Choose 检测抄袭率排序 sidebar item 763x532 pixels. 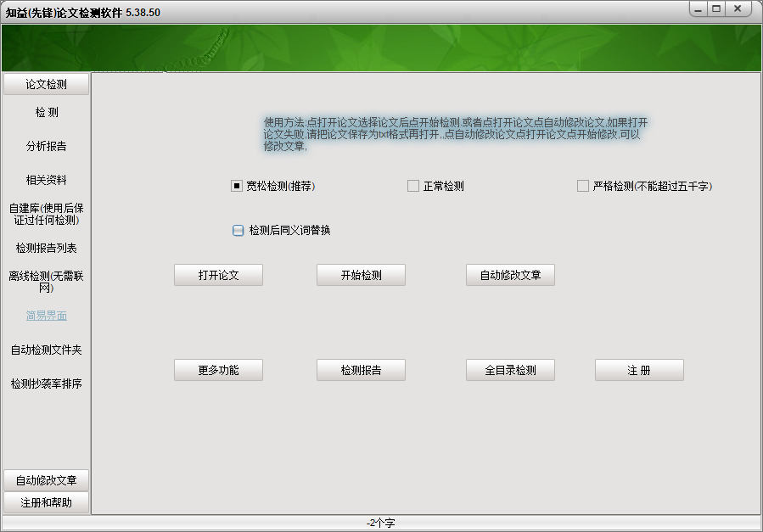coord(46,384)
